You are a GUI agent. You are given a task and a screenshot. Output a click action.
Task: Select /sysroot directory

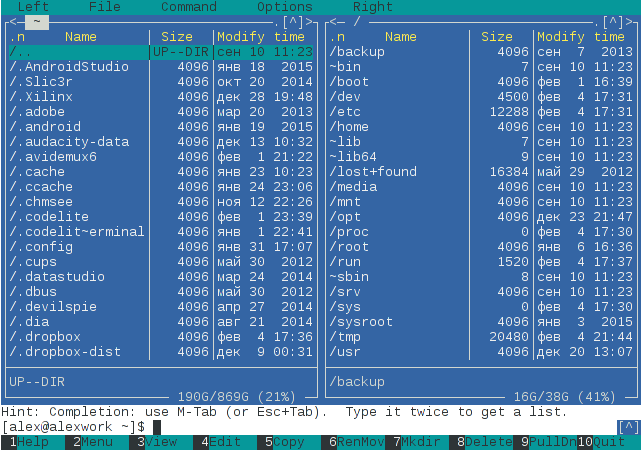482,322
